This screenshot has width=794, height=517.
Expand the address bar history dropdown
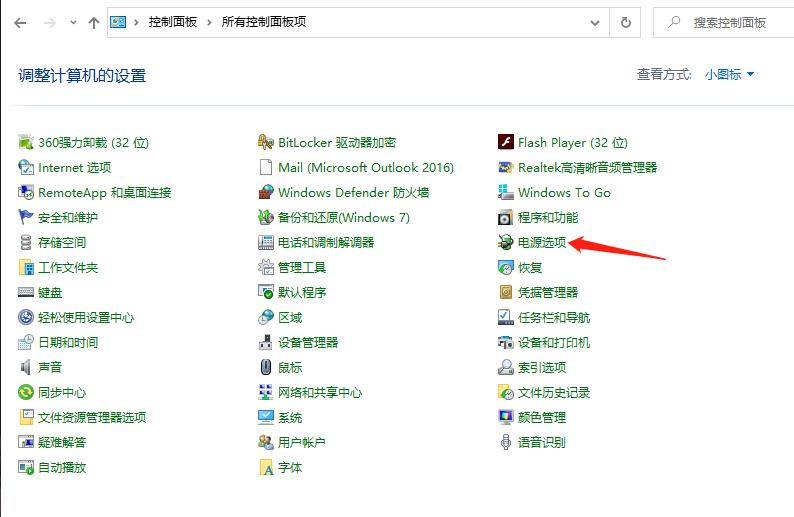(x=595, y=23)
